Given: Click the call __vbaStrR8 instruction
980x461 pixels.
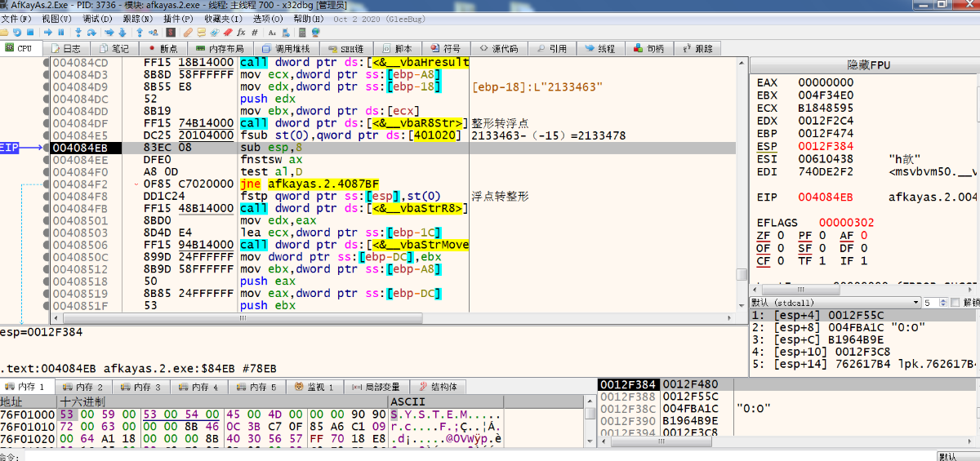Looking at the screenshot, I should [354, 208].
